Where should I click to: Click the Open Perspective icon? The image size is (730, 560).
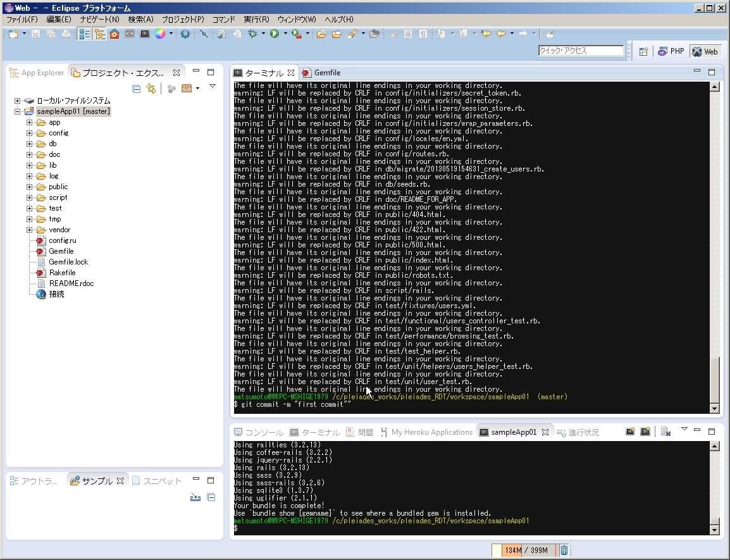click(x=643, y=52)
